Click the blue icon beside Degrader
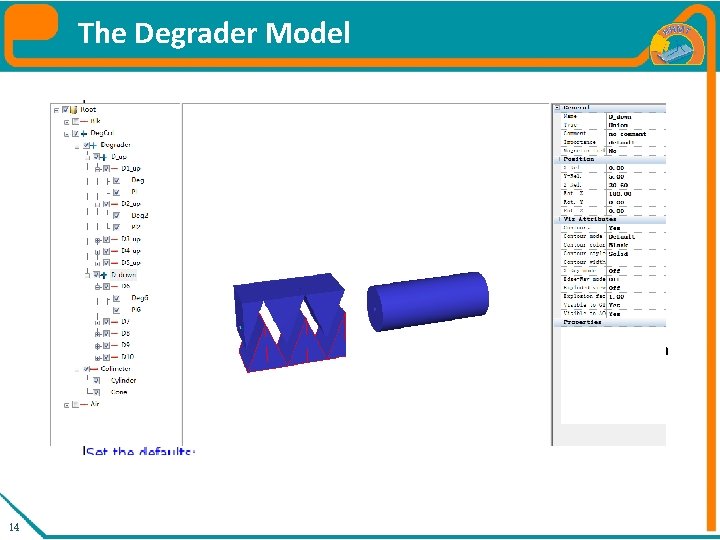720x540 pixels. [94, 145]
